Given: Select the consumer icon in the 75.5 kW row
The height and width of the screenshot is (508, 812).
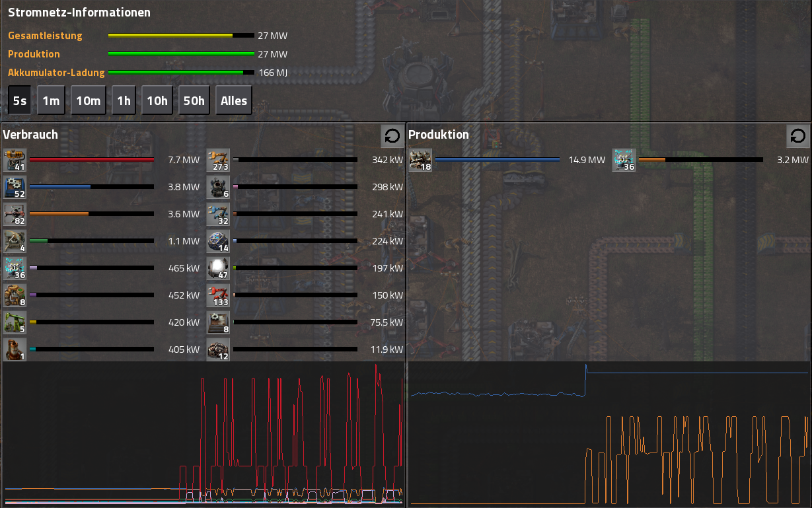Looking at the screenshot, I should pyautogui.click(x=218, y=322).
